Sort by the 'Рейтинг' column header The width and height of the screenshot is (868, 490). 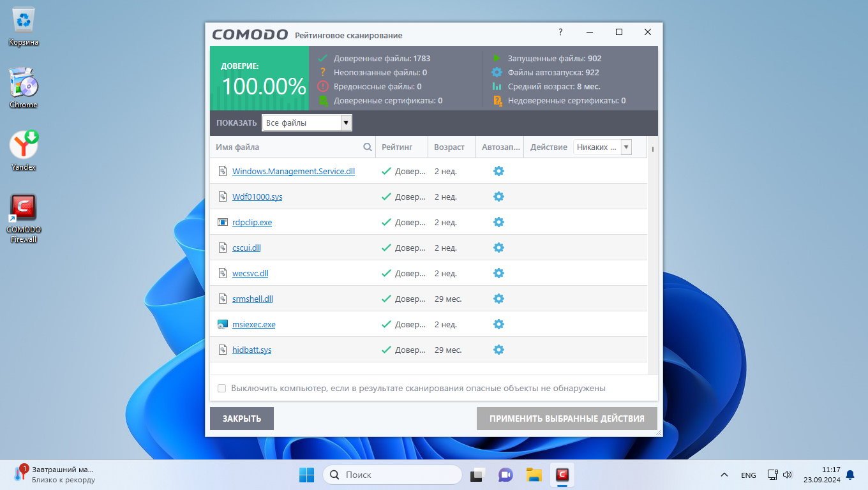pos(397,147)
